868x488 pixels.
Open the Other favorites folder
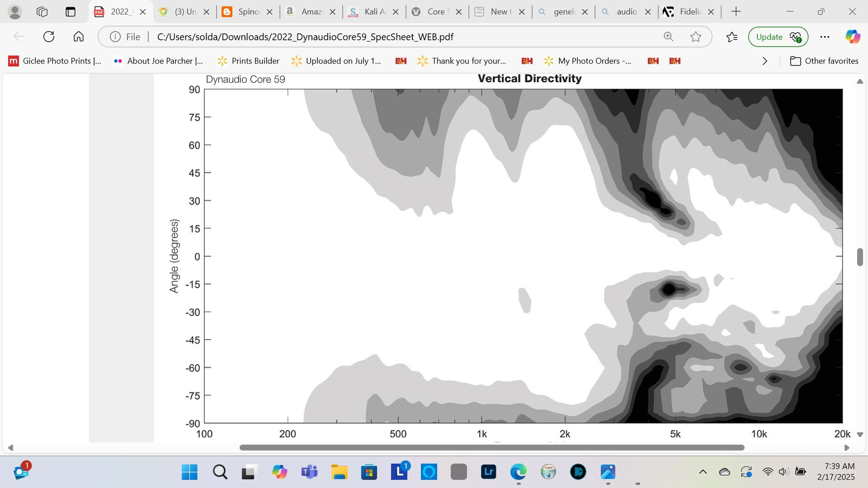824,61
